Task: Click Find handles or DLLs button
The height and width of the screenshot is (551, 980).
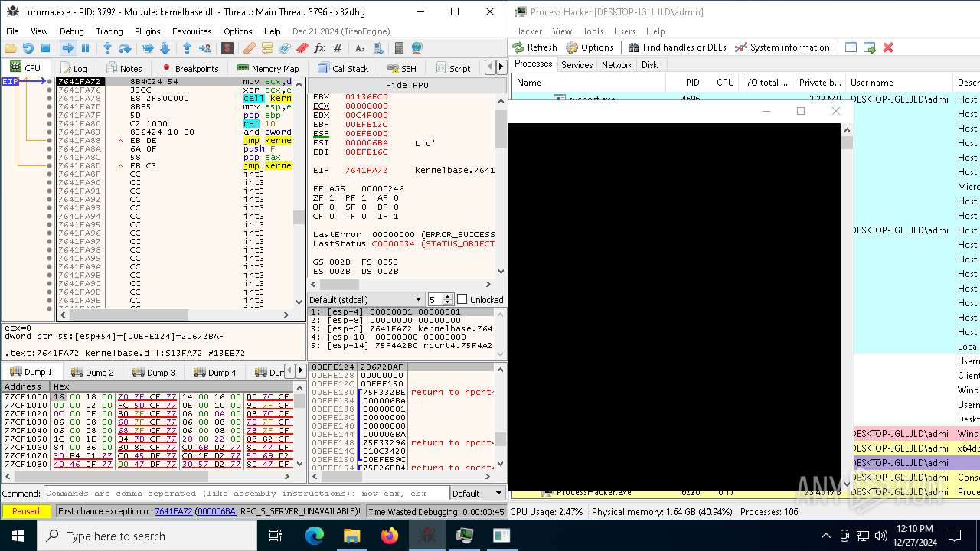Action: [x=677, y=47]
